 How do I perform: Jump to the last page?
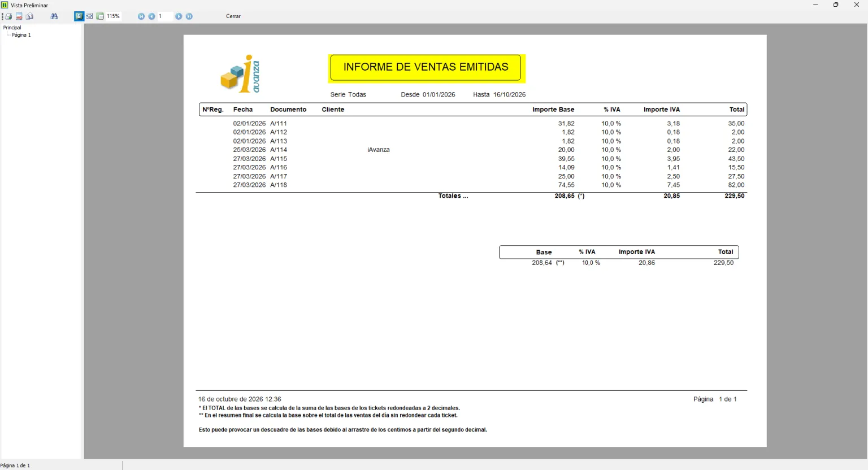click(x=189, y=16)
